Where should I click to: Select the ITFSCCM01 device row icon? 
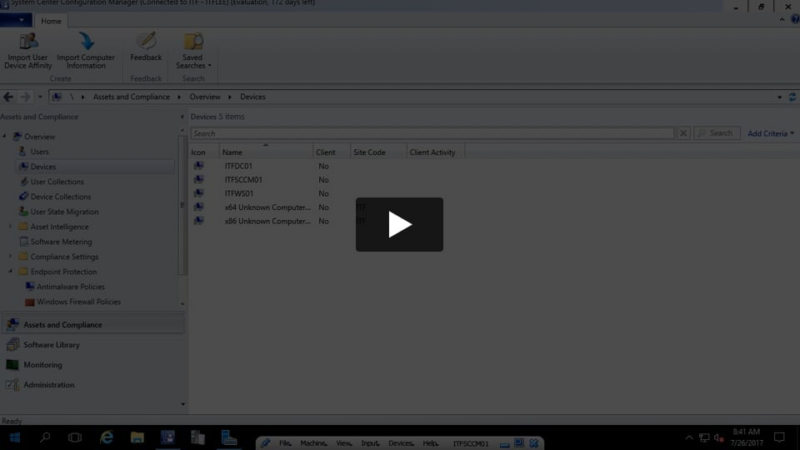199,180
